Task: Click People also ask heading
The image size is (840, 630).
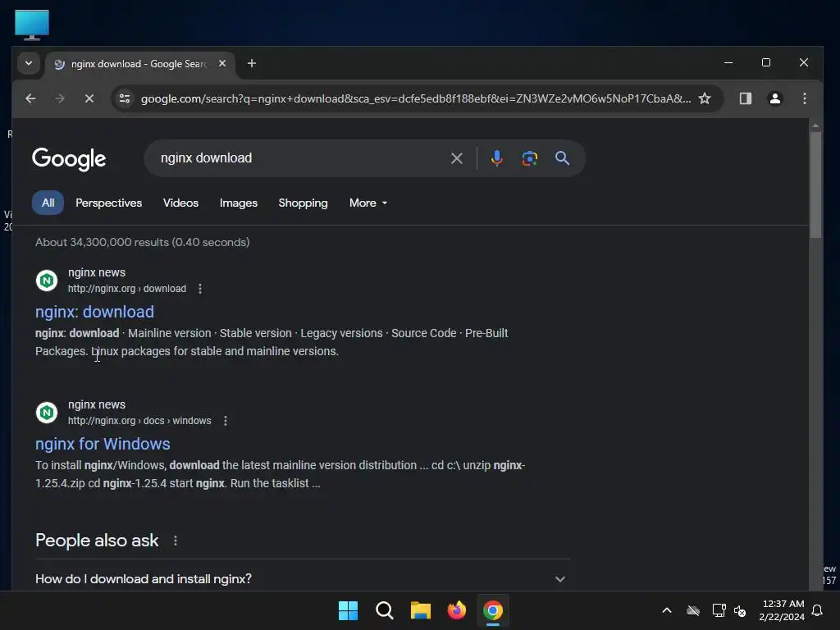Action: [97, 541]
